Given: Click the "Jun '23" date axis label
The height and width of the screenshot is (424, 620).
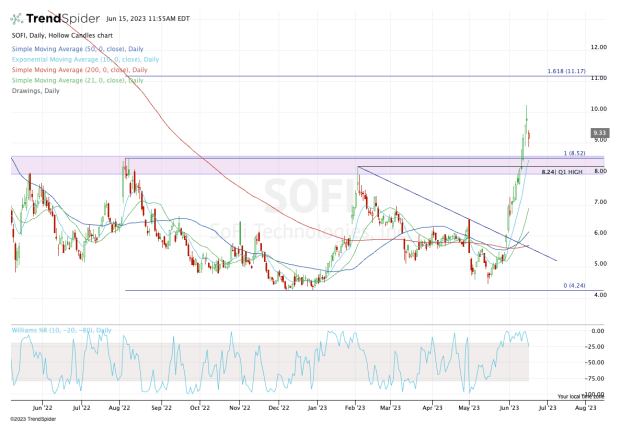Looking at the screenshot, I should [x=509, y=408].
